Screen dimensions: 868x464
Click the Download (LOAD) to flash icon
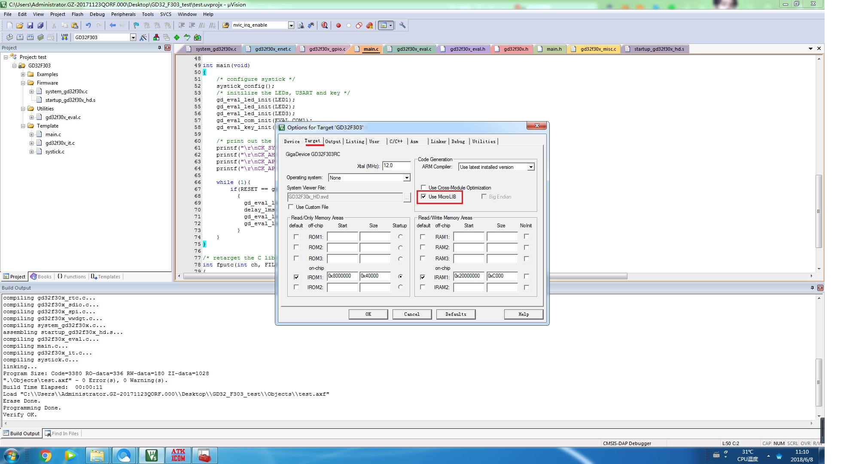tap(64, 37)
